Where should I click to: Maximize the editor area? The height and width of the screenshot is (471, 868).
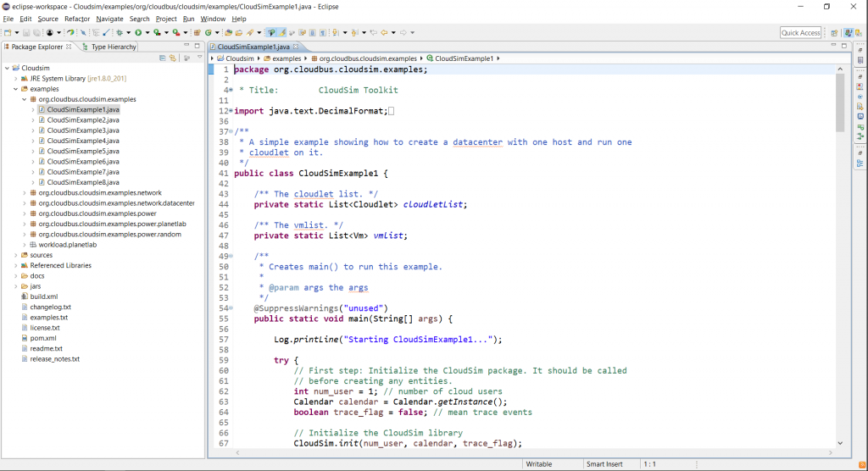[844, 46]
